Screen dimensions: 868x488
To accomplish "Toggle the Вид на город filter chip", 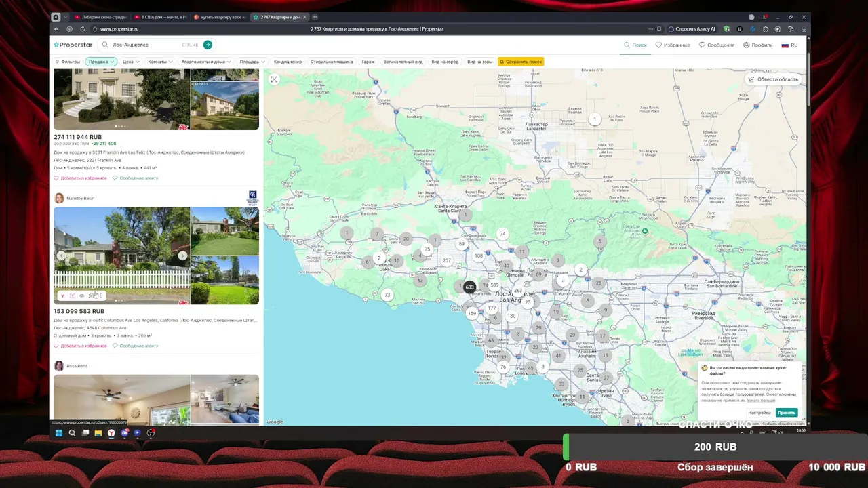I will 445,62.
